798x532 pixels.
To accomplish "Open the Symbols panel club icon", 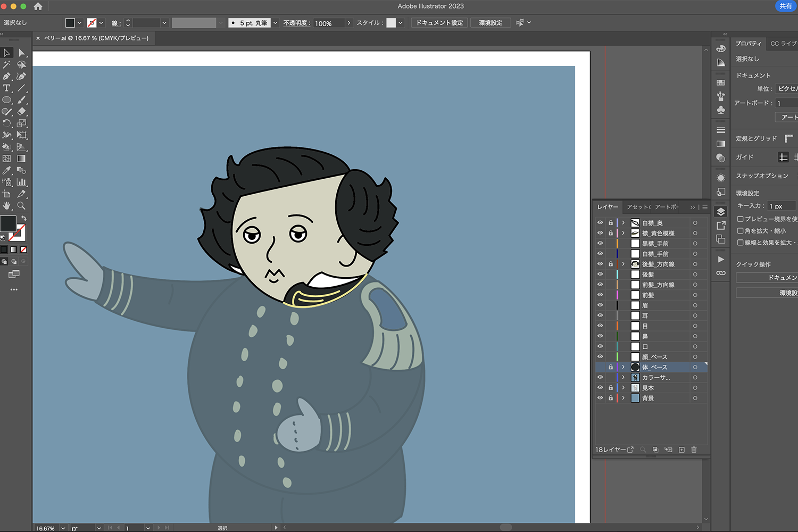I will click(x=721, y=110).
